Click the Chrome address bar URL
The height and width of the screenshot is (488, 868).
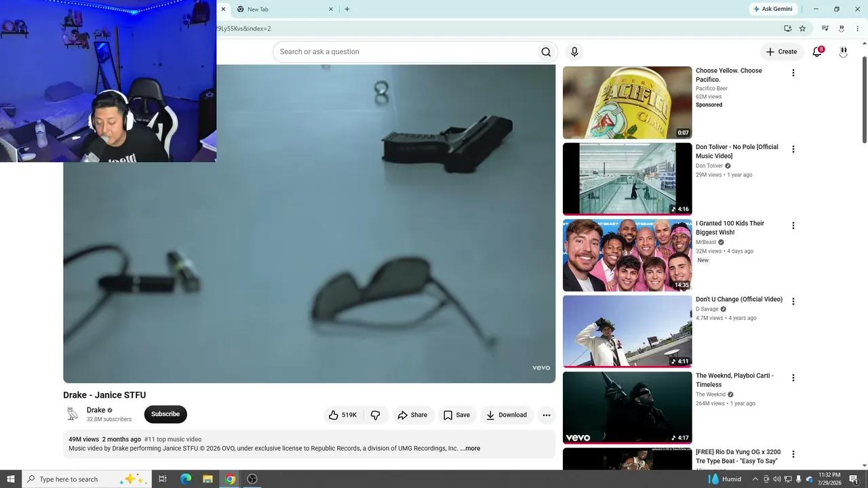click(243, 28)
